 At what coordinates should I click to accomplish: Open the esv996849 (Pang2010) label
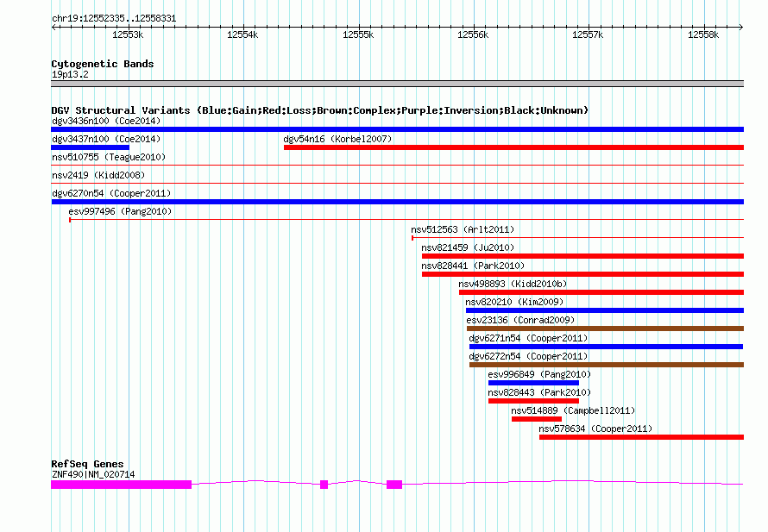point(539,374)
